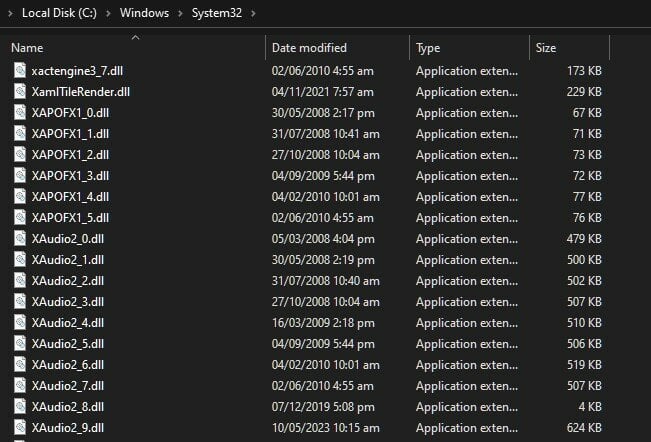Click the XAudio2_2.dll file icon

tap(20, 281)
